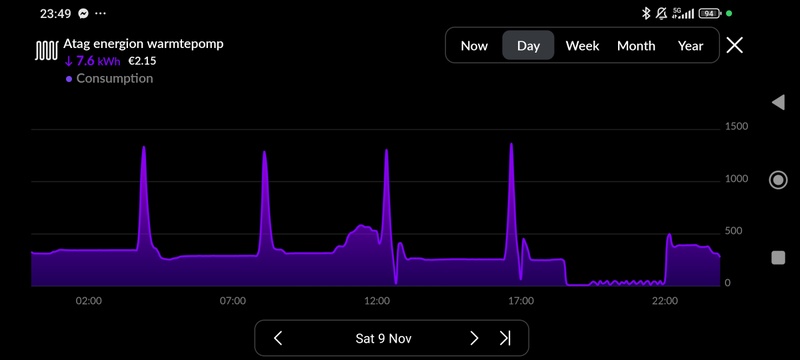
Task: Jump to latest day icon
Action: pos(505,338)
